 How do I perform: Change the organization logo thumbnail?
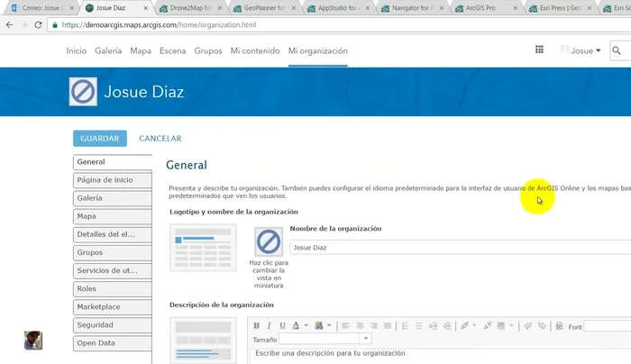tap(269, 241)
